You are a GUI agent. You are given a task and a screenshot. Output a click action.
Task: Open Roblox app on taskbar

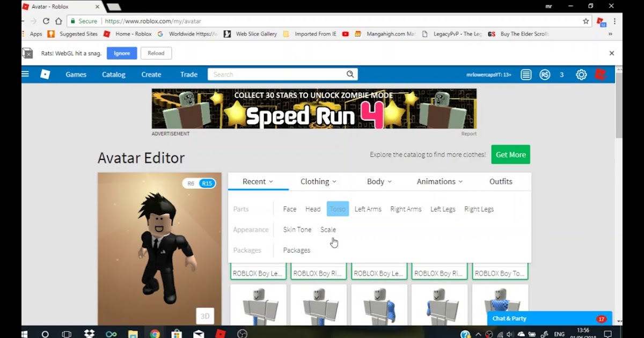coord(220,334)
